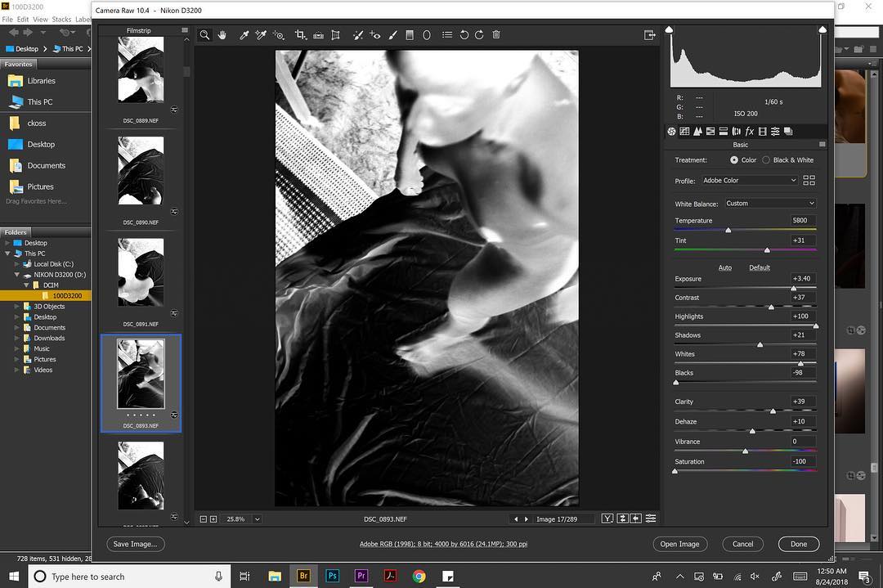The image size is (883, 588).
Task: Select the Red Eye Removal tool
Action: point(375,35)
